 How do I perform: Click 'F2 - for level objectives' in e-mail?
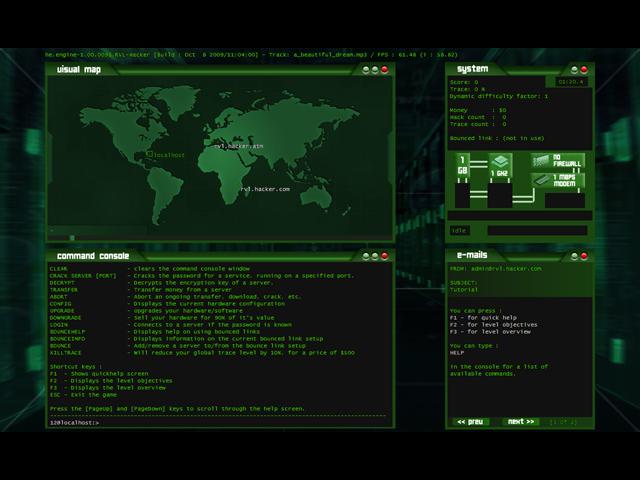click(x=493, y=324)
